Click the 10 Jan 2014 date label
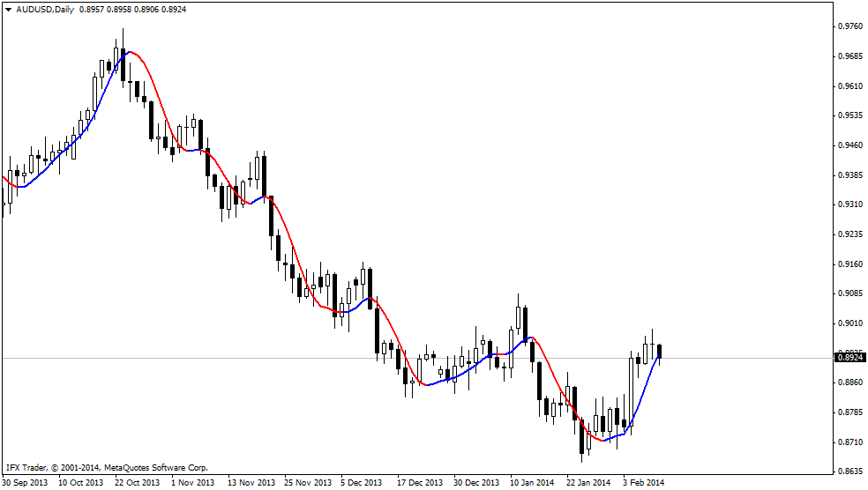Viewport: 868px width, 490px height. click(533, 483)
